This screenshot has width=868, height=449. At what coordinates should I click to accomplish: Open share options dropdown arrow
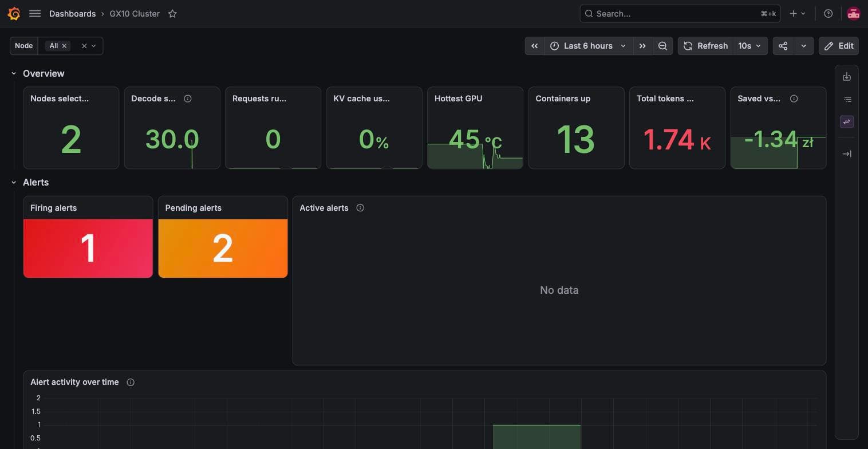point(803,46)
